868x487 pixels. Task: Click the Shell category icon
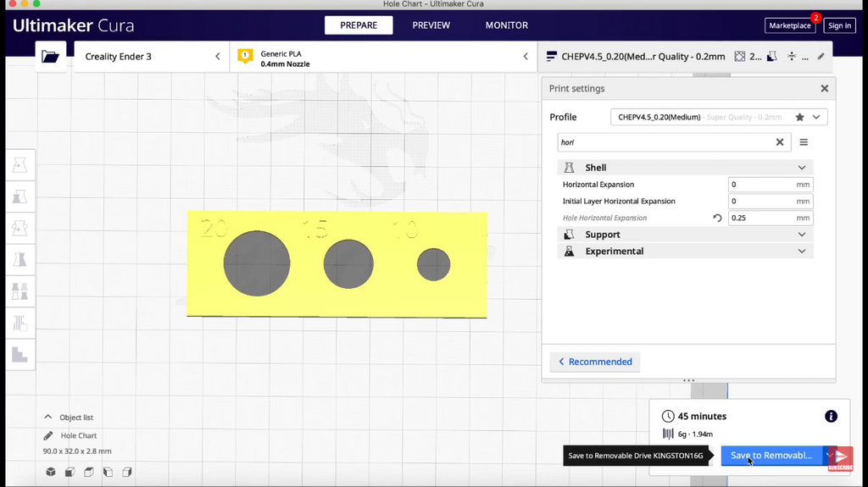tap(569, 168)
